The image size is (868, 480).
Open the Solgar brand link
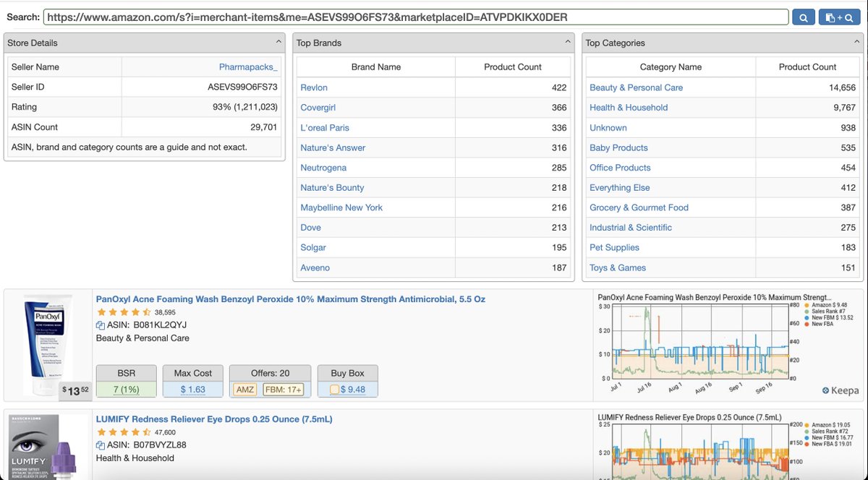pos(313,247)
